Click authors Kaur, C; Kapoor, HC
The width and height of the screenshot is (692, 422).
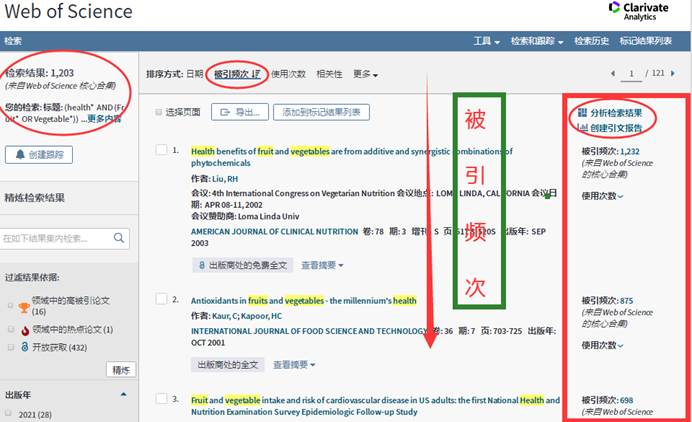click(x=247, y=316)
